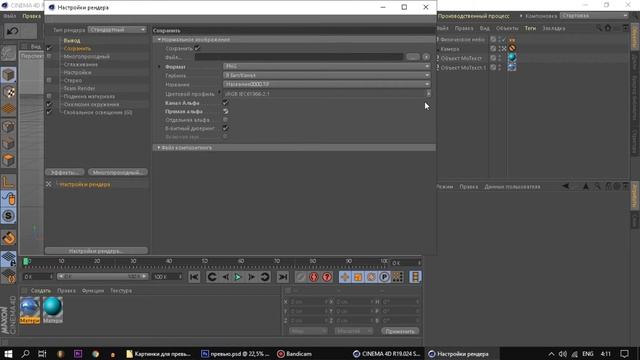Click the Undo arrow icon in main toolbar
Screen dimensions: 640x360
[13, 31]
